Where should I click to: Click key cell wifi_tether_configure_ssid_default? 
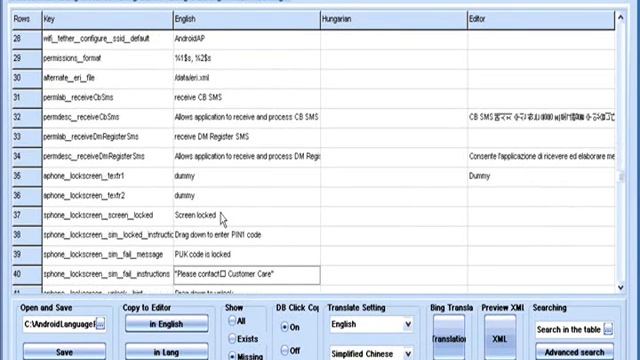tap(108, 39)
